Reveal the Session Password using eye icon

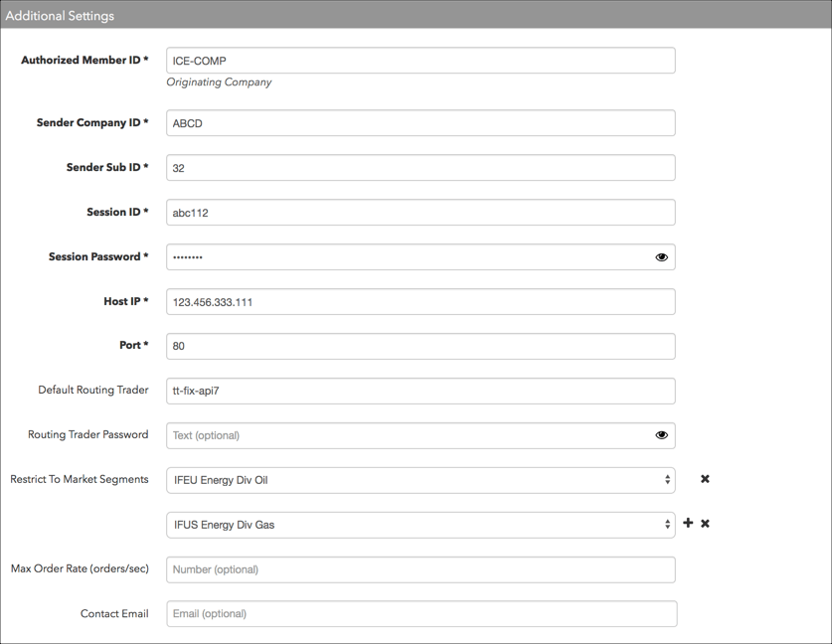pyautogui.click(x=661, y=257)
